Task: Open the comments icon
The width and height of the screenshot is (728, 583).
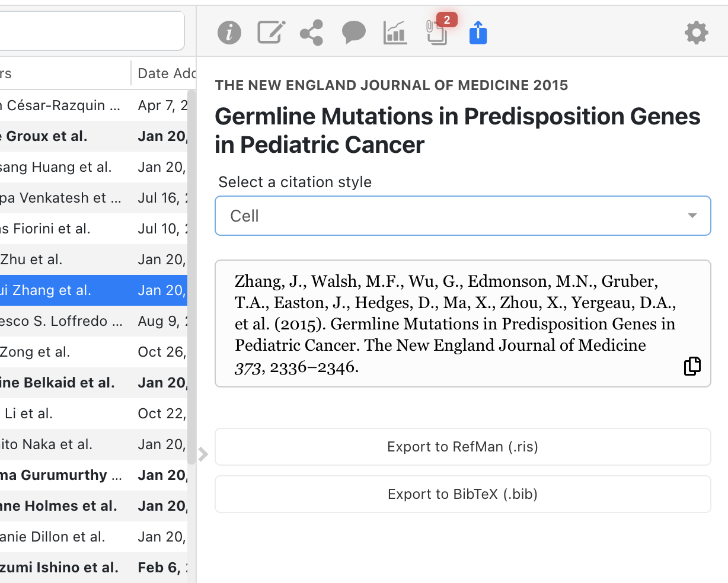Action: (x=353, y=33)
